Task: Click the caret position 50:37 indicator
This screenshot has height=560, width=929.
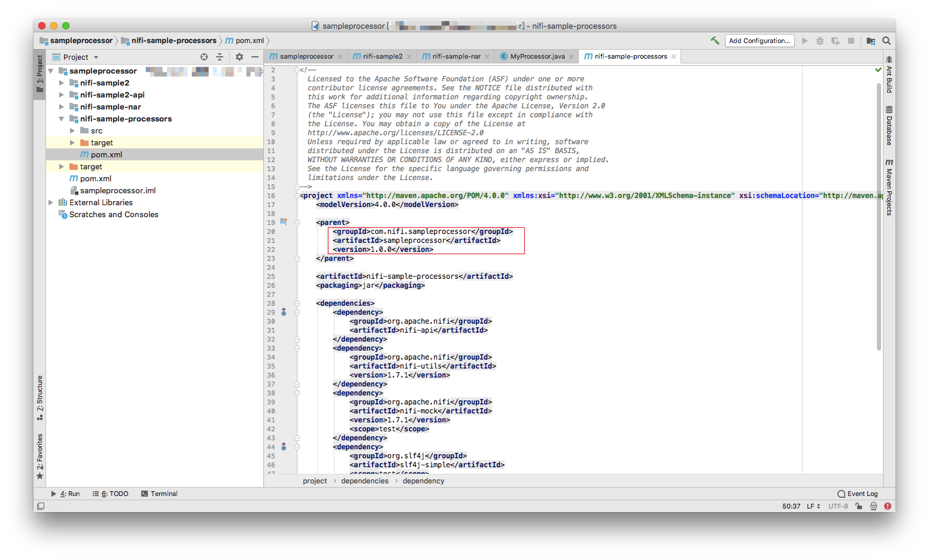Action: [x=791, y=506]
